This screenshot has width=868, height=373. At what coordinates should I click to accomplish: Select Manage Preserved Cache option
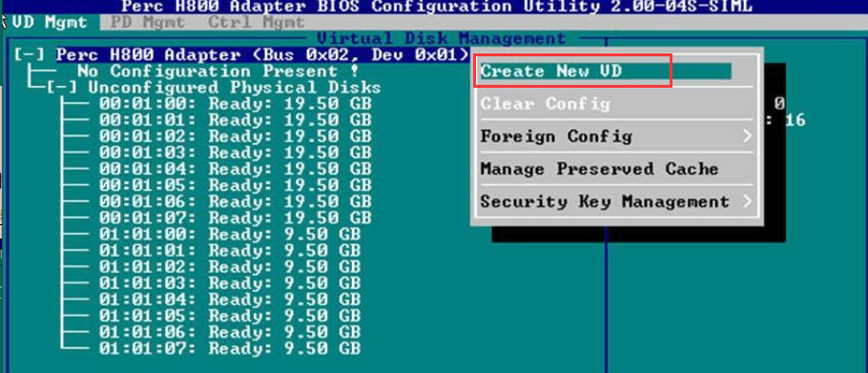point(599,169)
